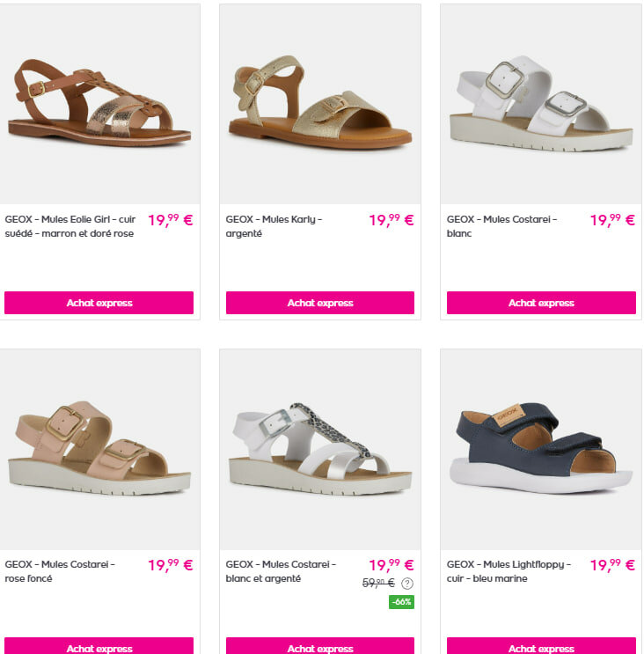Viewport: 644px width, 654px height.
Task: Click the GEOX Mules Lightfloppy bleu marine title
Action: coord(509,571)
